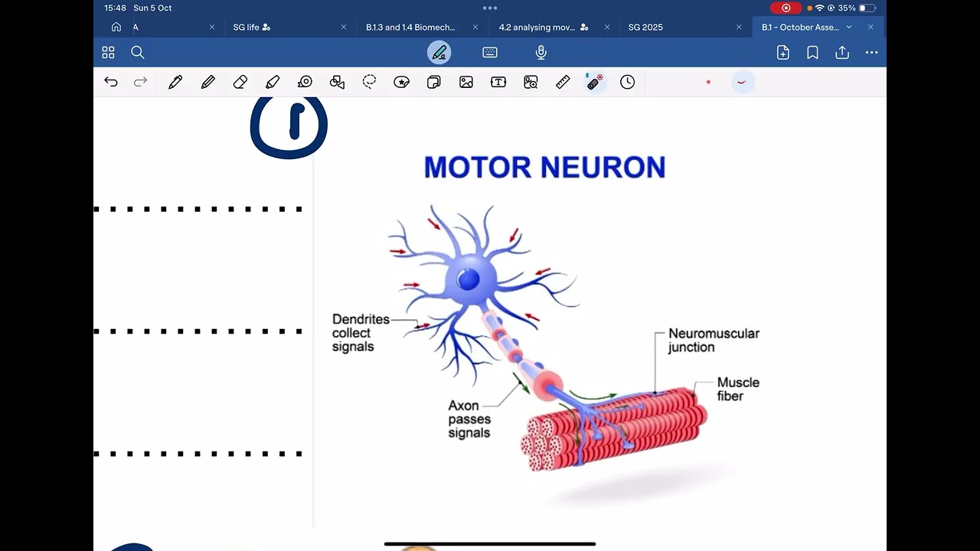
Task: Tap the iPad multitasking three dots
Action: click(490, 8)
